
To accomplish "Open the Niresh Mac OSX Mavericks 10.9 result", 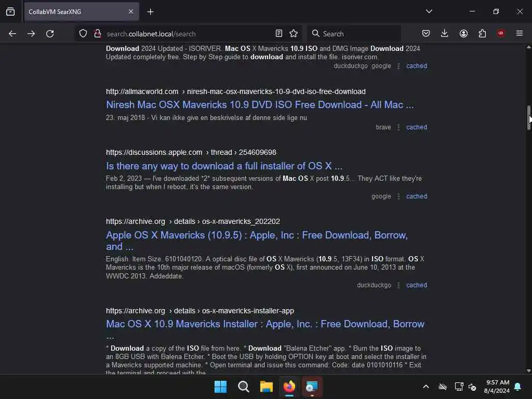I will 260,105.
